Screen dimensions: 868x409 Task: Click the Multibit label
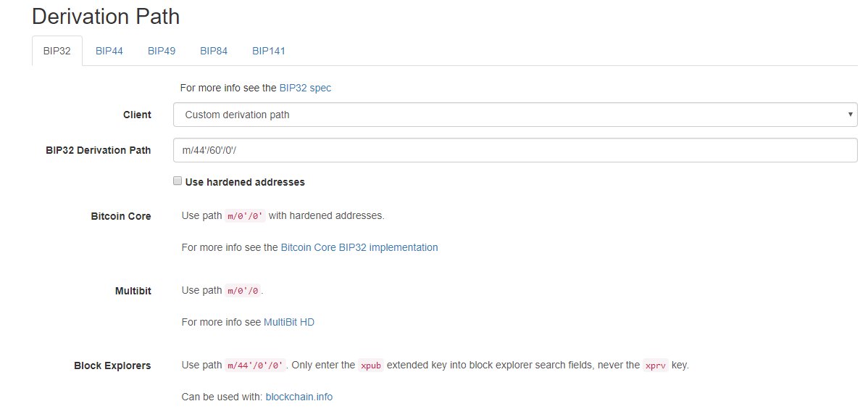pos(133,291)
